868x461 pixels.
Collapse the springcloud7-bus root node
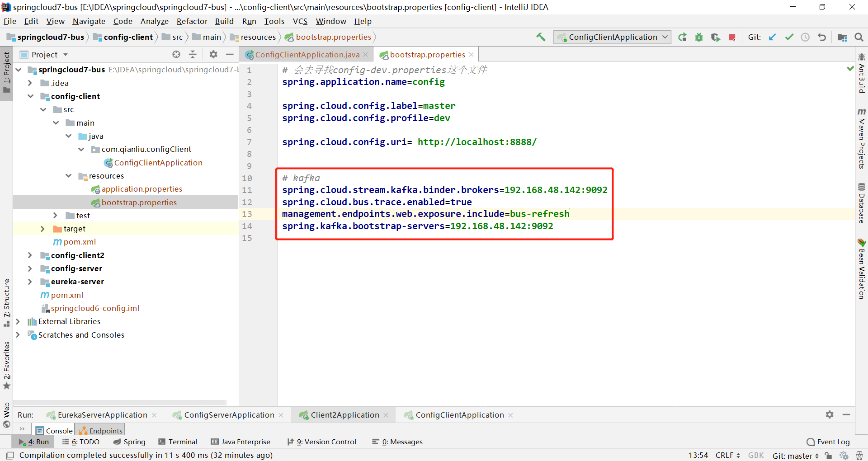19,70
